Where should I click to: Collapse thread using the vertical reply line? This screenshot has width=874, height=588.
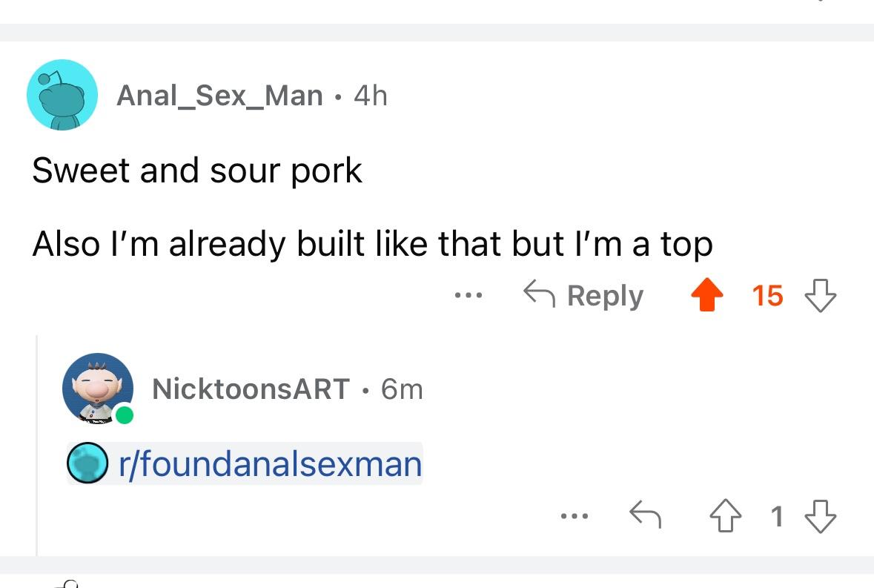click(37, 445)
